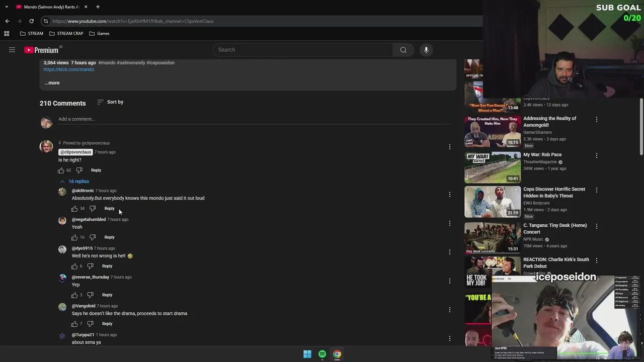Reply to @vegetahumbled's comment

coord(109,237)
